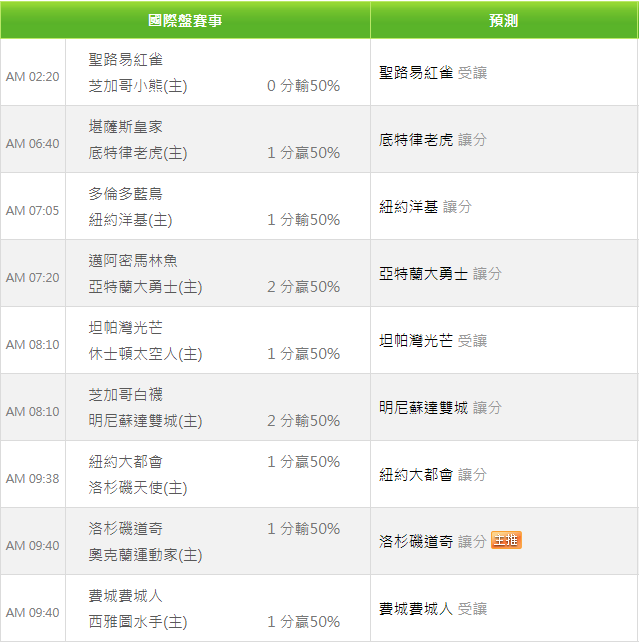639x643 pixels.
Task: Click 1 分輸50% in the 紐約洋基 row
Action: 303,220
